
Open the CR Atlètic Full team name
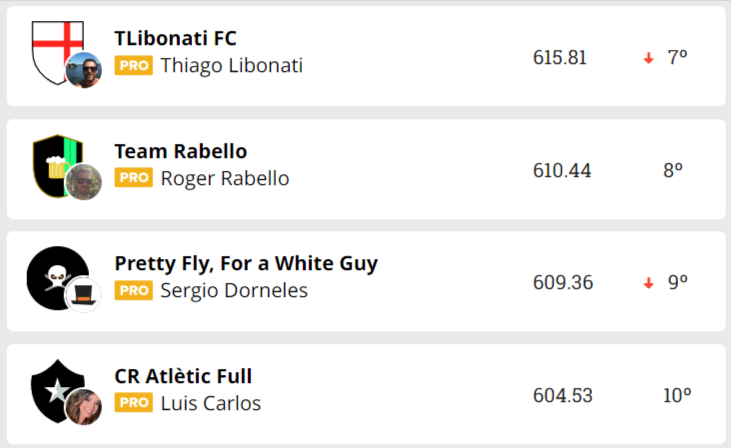(x=183, y=376)
